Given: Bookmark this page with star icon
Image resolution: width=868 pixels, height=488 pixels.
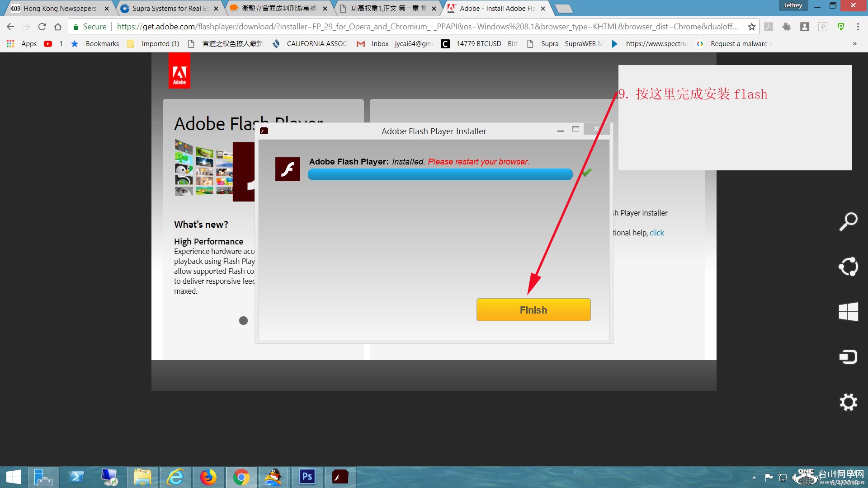Looking at the screenshot, I should (x=751, y=27).
